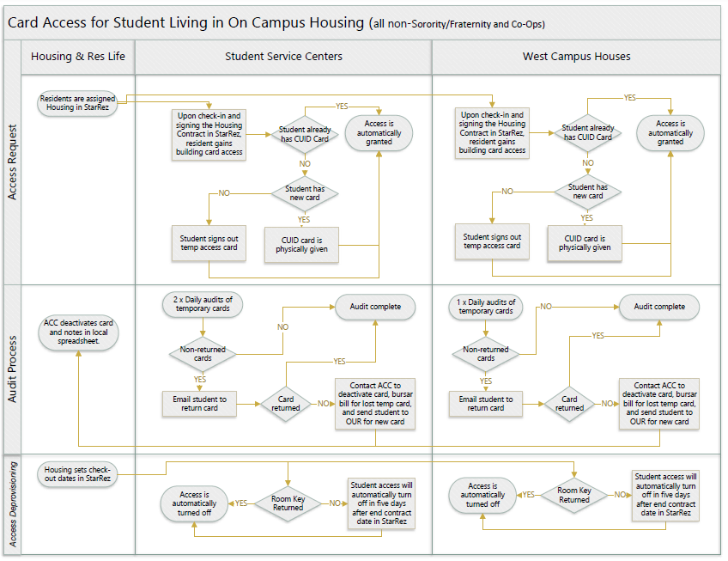Click the 'Access Request' swimlane row label
This screenshot has height=561, width=728.
(12, 162)
